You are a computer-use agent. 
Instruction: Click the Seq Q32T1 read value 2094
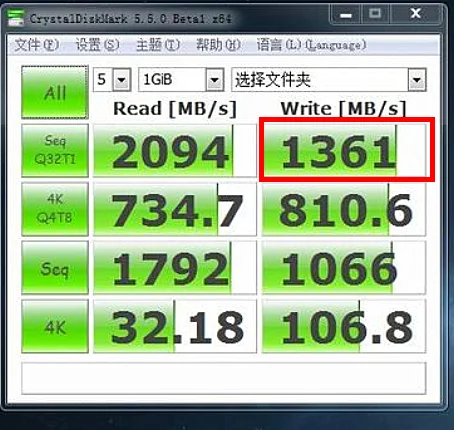pyautogui.click(x=175, y=150)
